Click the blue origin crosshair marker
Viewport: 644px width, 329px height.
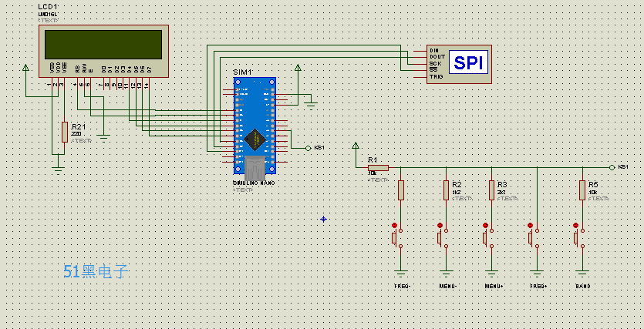coord(323,219)
